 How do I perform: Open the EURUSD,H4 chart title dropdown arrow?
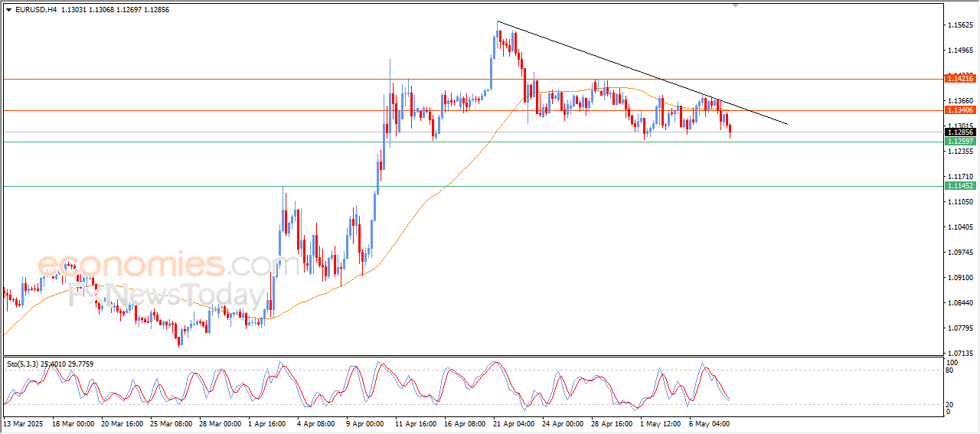coord(9,9)
